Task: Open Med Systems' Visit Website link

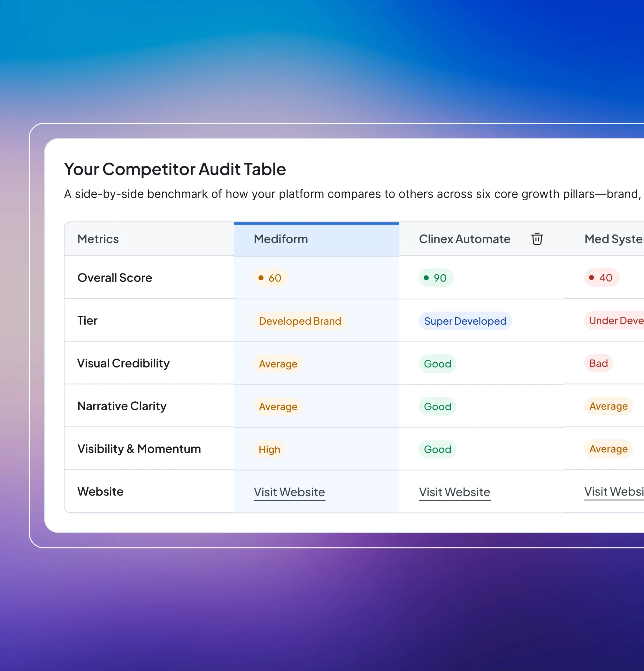Action: (x=614, y=492)
